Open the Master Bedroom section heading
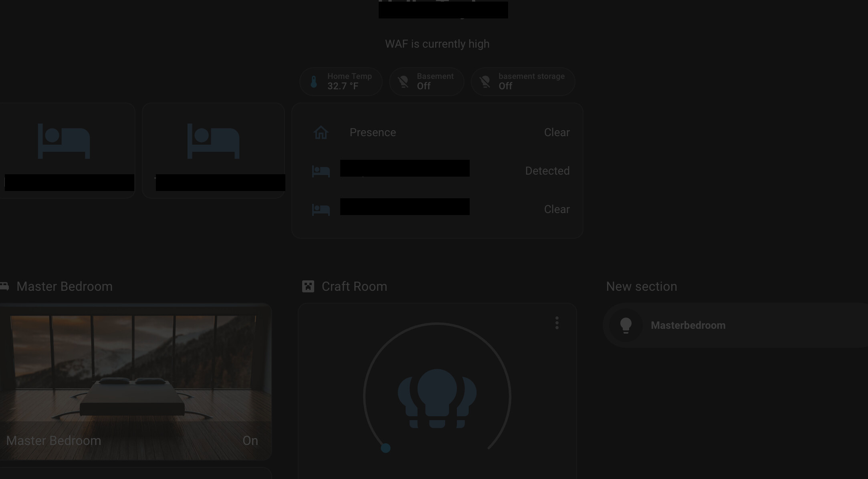 pos(64,286)
